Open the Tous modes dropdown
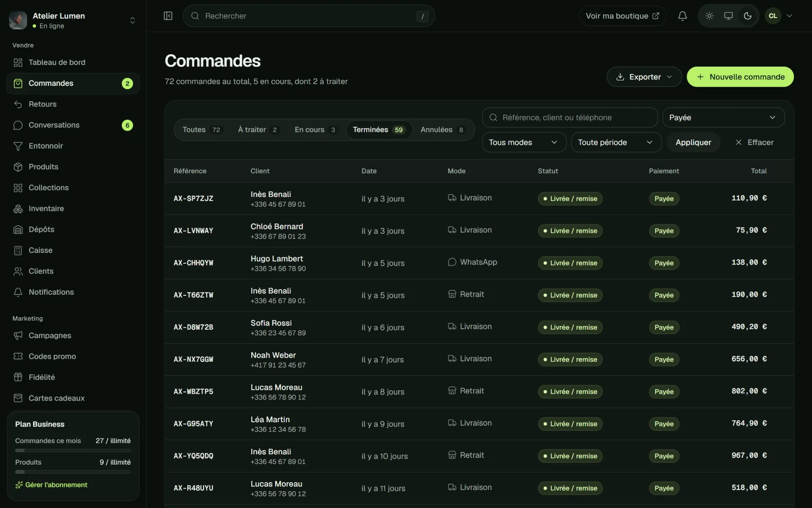812x508 pixels. click(x=524, y=142)
